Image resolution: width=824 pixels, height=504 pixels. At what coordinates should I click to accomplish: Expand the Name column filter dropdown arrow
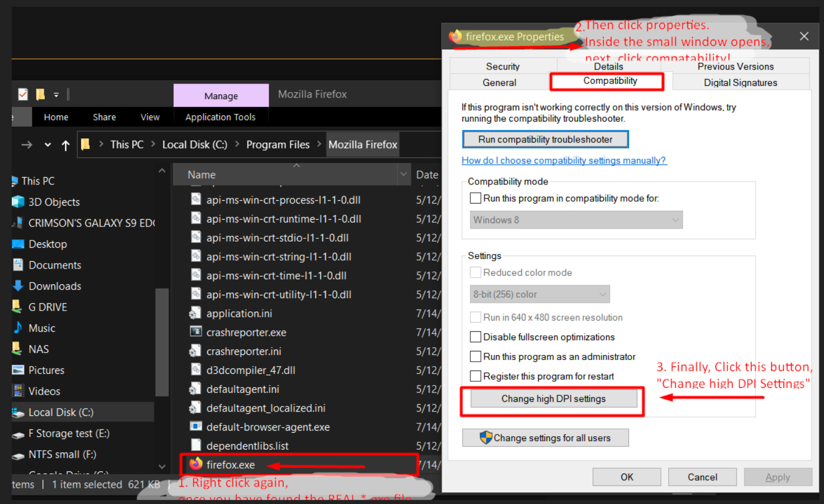coord(403,174)
